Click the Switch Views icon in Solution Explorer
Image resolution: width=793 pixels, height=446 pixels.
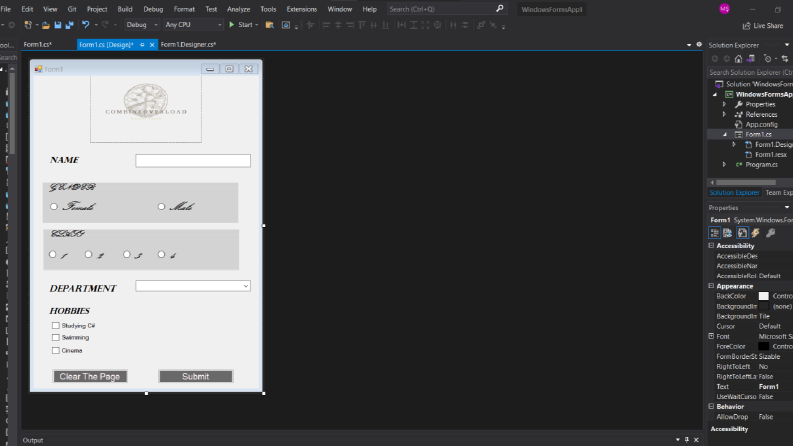pos(751,59)
